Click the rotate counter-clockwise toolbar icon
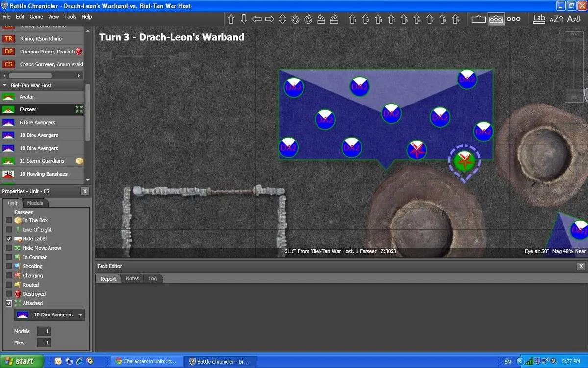The height and width of the screenshot is (368, 588). click(295, 19)
